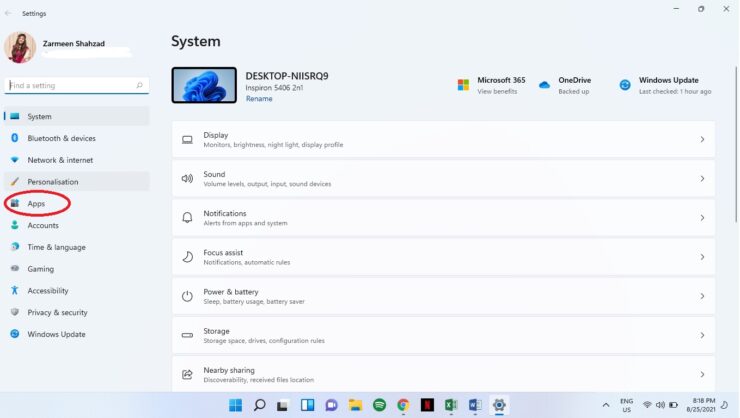
Task: Click the Power & battery icon
Action: [187, 296]
